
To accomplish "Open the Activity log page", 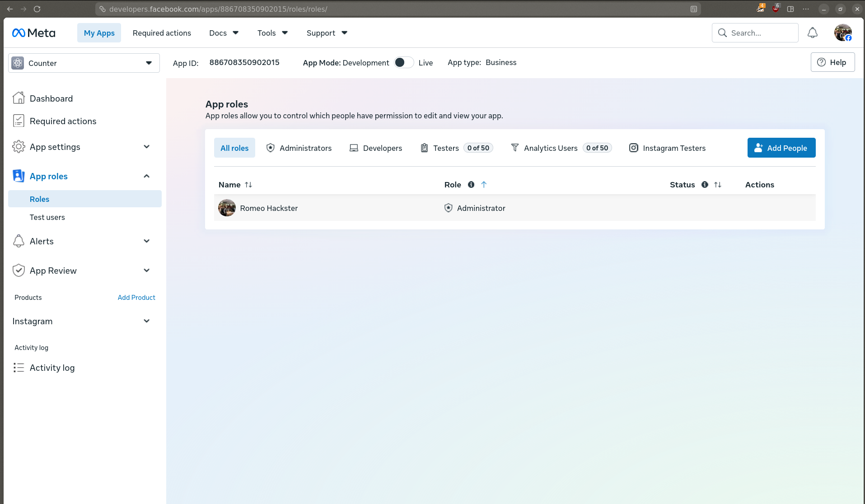I will pyautogui.click(x=52, y=368).
